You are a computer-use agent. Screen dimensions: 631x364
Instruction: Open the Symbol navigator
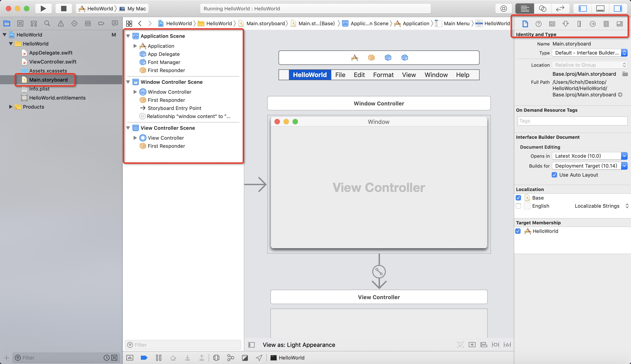click(34, 23)
